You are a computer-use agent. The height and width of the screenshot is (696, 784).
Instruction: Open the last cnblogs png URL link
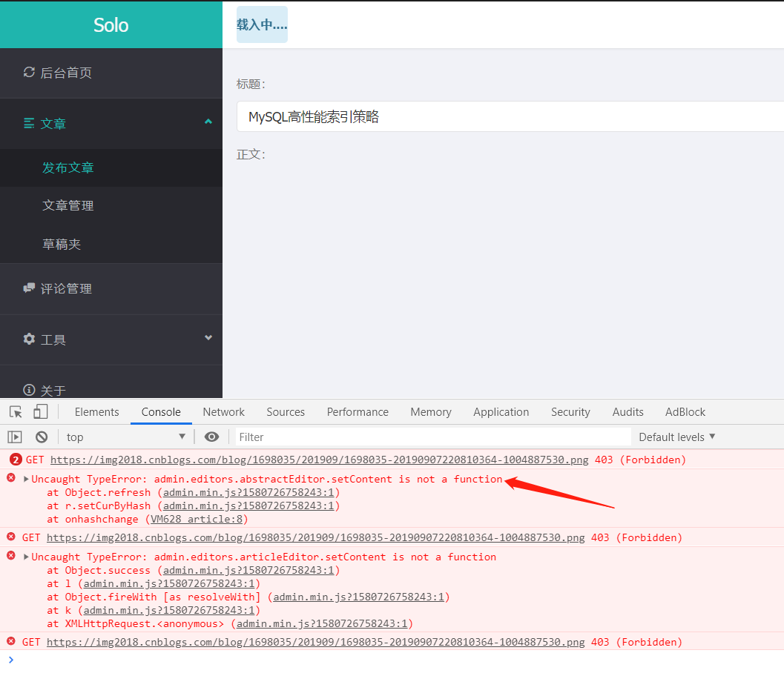click(315, 642)
